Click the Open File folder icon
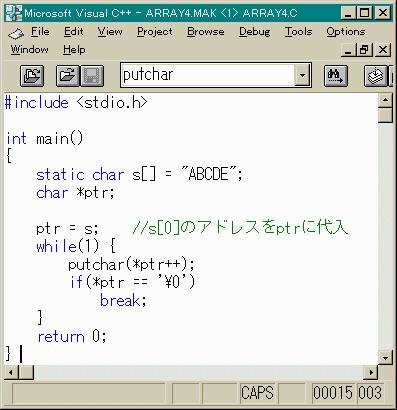Viewport: 397px width, 410px height. click(x=68, y=76)
